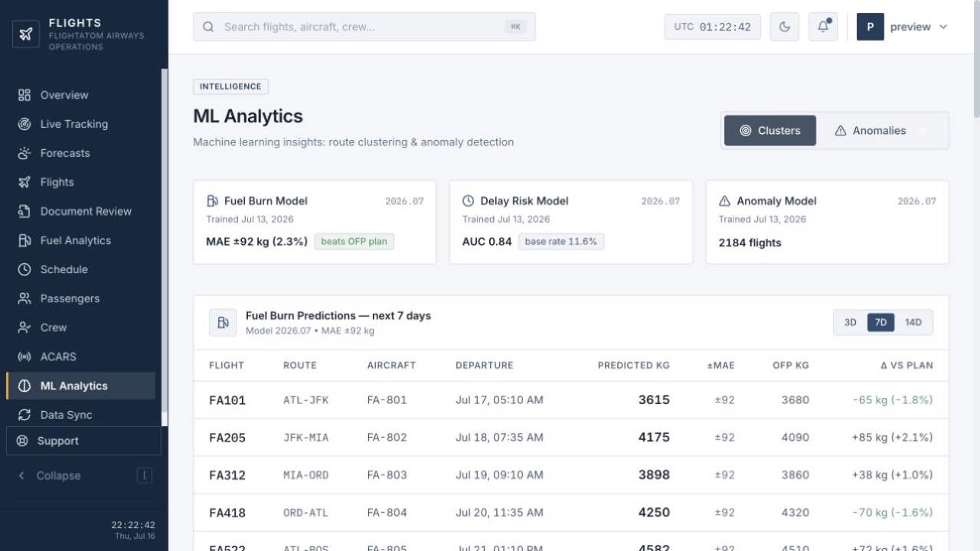The width and height of the screenshot is (980, 551).
Task: Open the preview user dropdown
Action: (903, 27)
